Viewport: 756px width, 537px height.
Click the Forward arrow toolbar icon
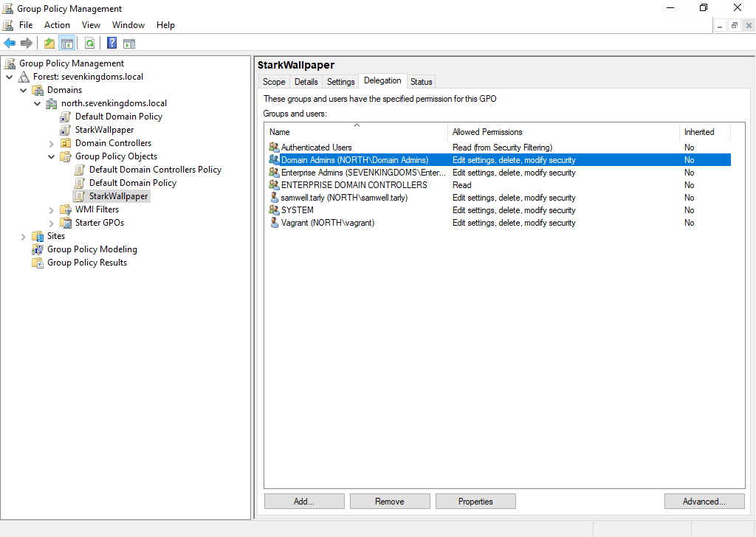pyautogui.click(x=27, y=43)
